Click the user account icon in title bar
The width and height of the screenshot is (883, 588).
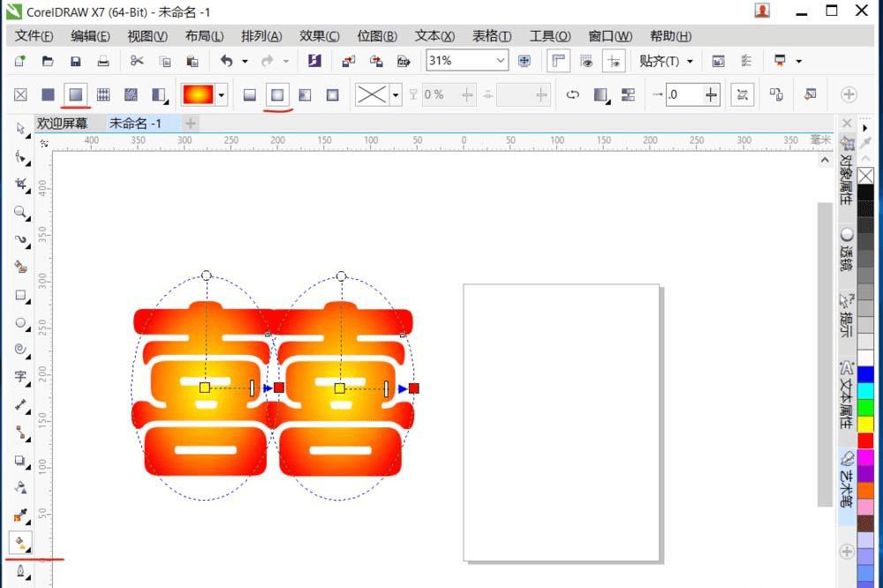(762, 11)
